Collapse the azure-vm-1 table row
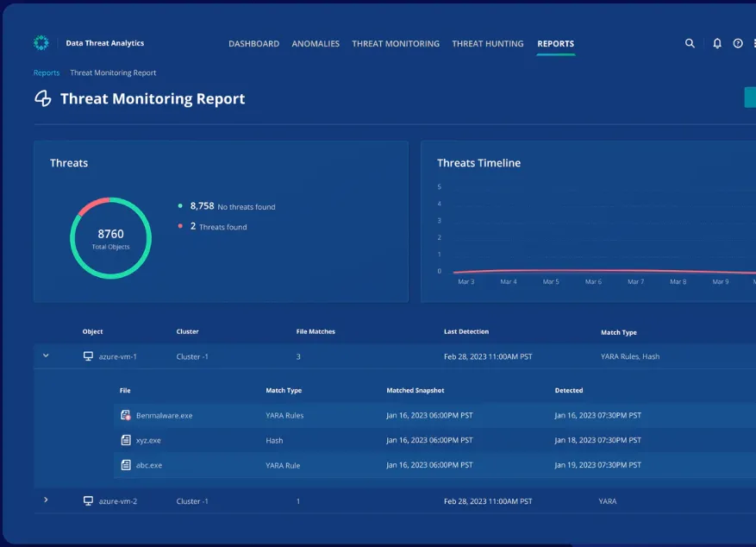 click(x=47, y=355)
